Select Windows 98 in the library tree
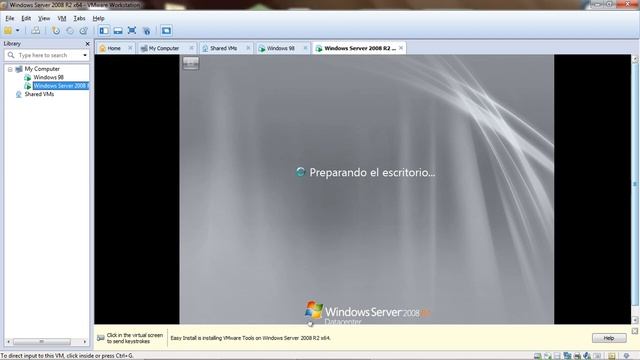640x360 pixels. pos(49,77)
